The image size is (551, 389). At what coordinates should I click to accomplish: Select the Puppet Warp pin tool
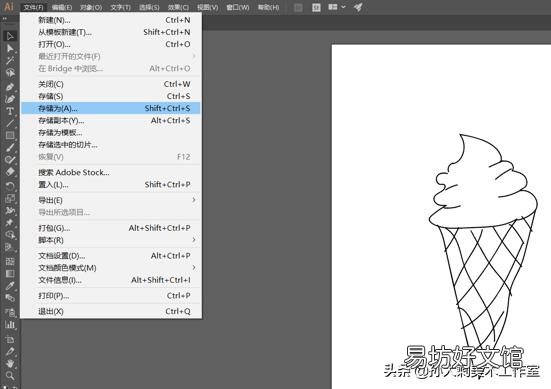[10, 222]
